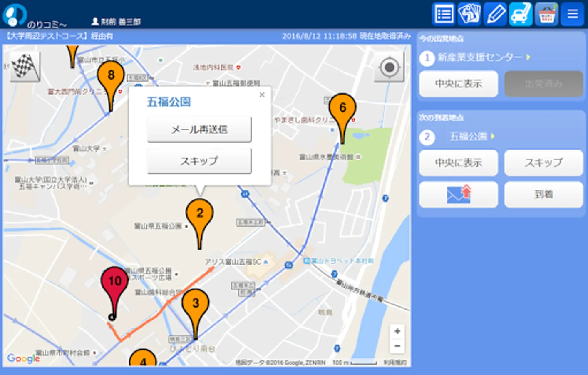The width and height of the screenshot is (588, 375).
Task: Open the list view icon in header
Action: point(444,15)
